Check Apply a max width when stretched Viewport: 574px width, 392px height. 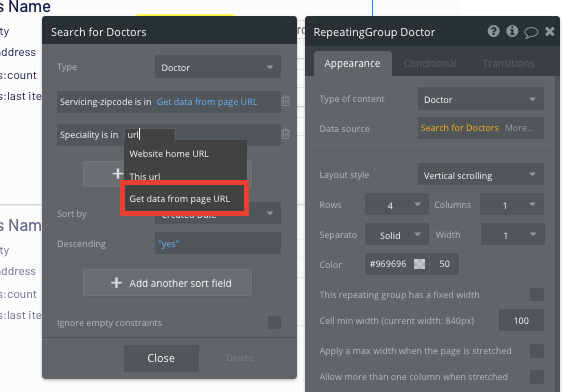tap(537, 351)
